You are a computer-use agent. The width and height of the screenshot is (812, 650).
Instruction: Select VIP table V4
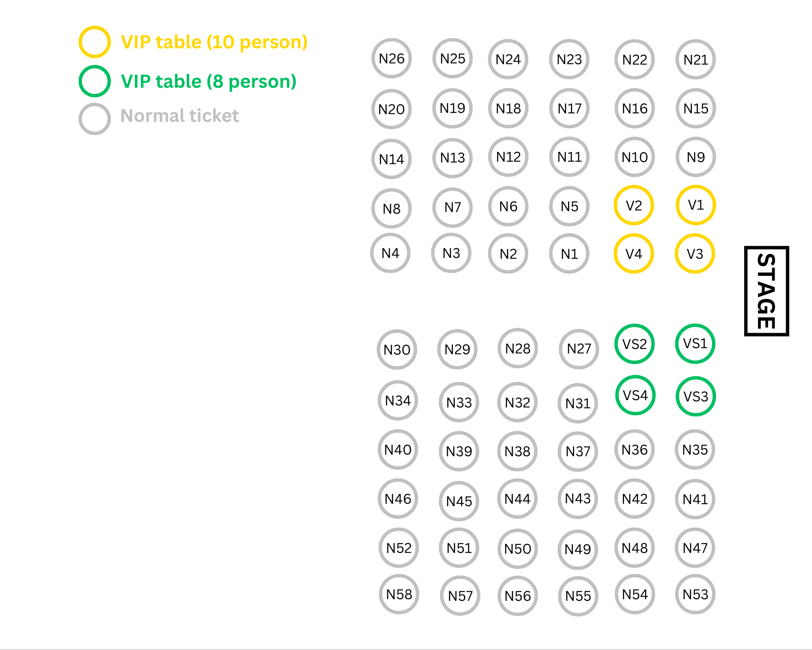pyautogui.click(x=634, y=253)
